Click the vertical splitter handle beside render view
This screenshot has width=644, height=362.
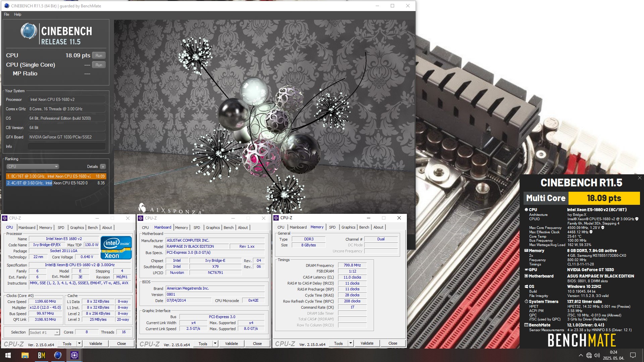[112, 133]
